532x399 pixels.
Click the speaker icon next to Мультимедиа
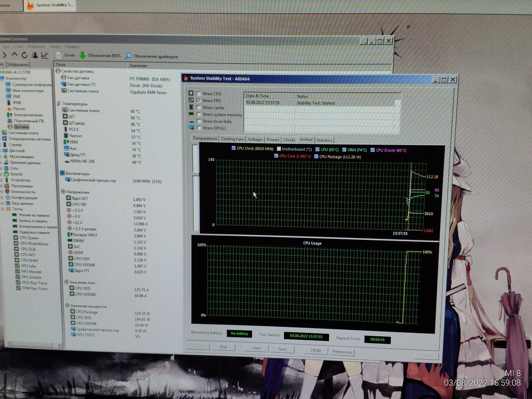pyautogui.click(x=6, y=156)
